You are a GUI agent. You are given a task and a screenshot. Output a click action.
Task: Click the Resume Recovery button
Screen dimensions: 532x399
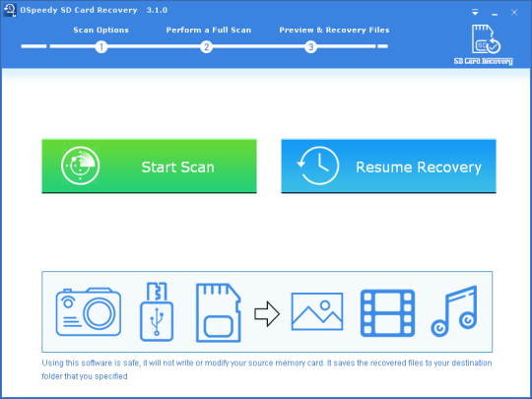click(x=388, y=166)
